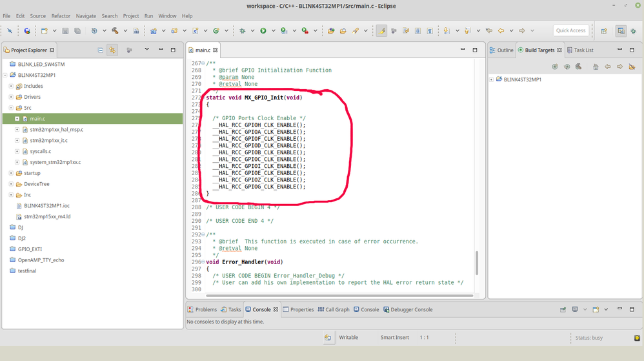
Task: Toggle Mark Occurrences highlighter button
Action: click(x=381, y=30)
